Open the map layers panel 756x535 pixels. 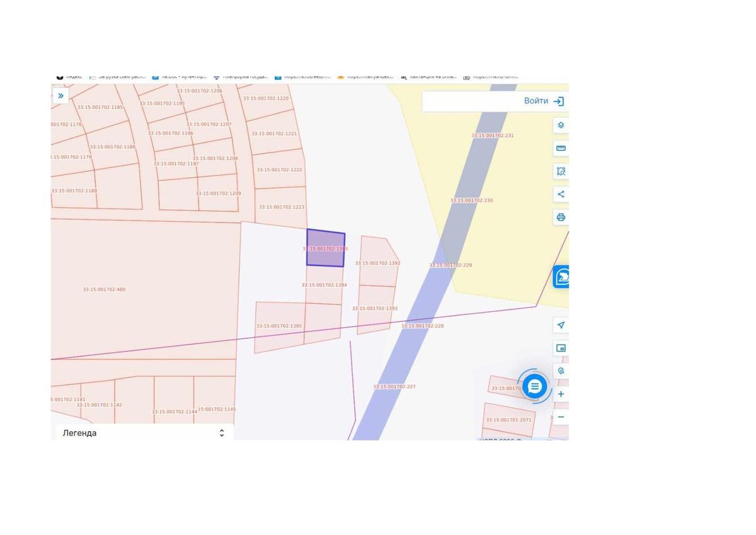pyautogui.click(x=561, y=125)
